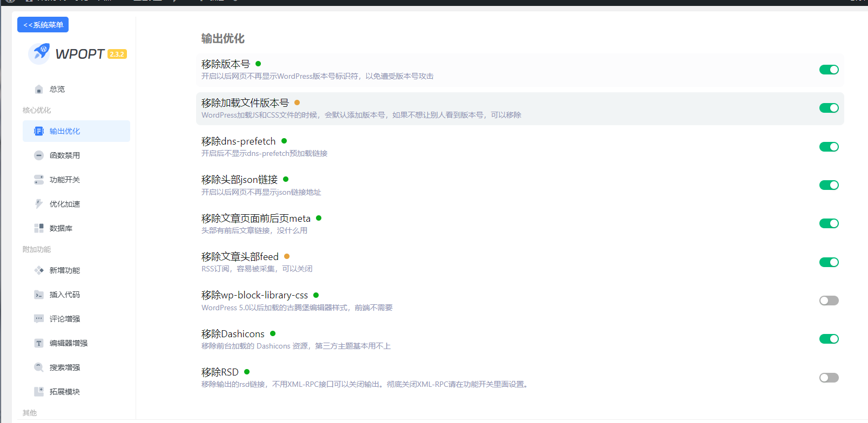The image size is (868, 423).
Task: Open 编辑器增强 in the sidebar
Action: click(x=68, y=343)
